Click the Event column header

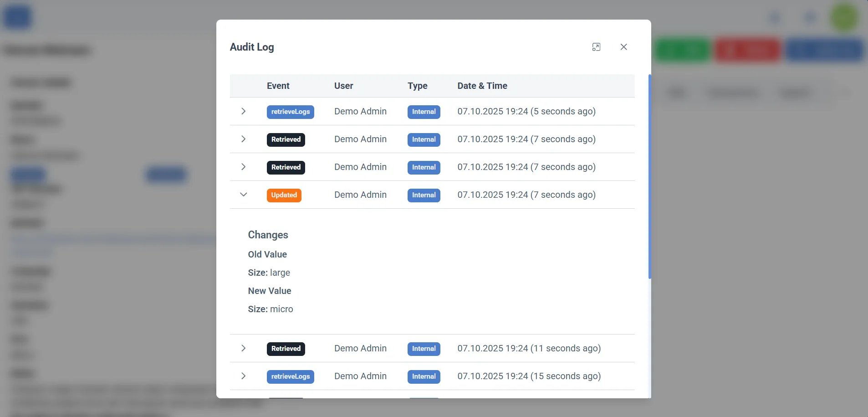(277, 86)
